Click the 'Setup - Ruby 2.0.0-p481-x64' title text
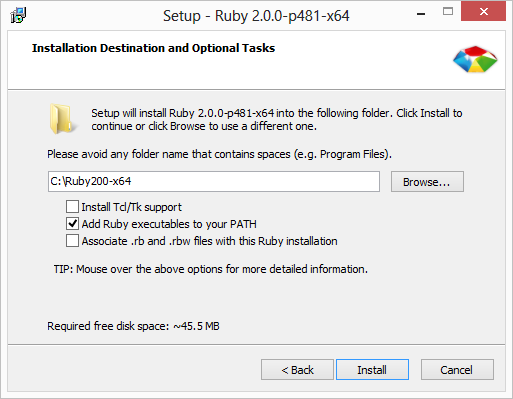The width and height of the screenshot is (513, 399). pyautogui.click(x=256, y=16)
